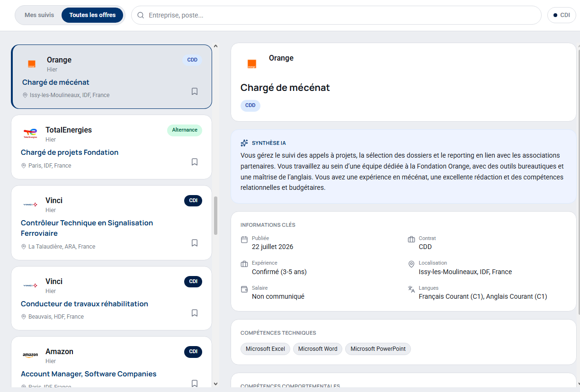Click the CDD tag under detail title
The image size is (580, 392).
click(250, 106)
